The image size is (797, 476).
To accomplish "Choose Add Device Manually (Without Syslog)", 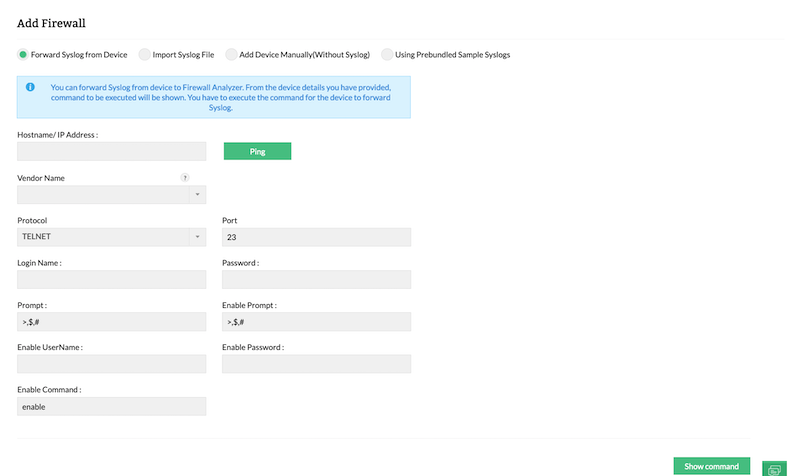I will pos(231,54).
